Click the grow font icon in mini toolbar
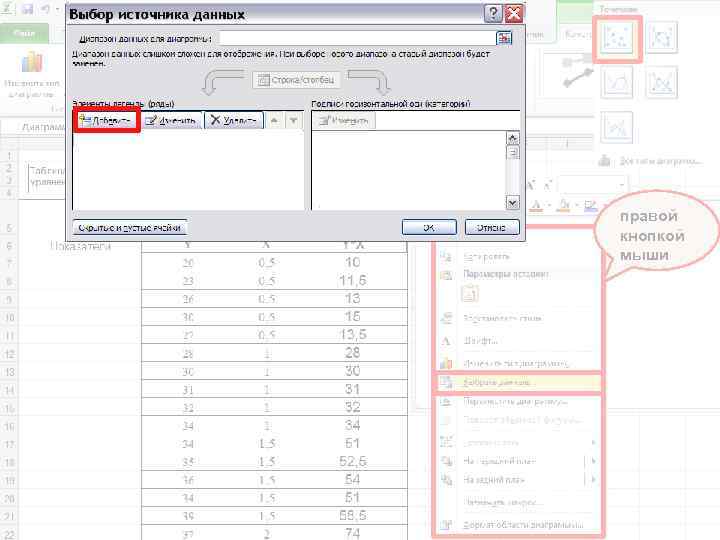The width and height of the screenshot is (720, 540). [531, 186]
